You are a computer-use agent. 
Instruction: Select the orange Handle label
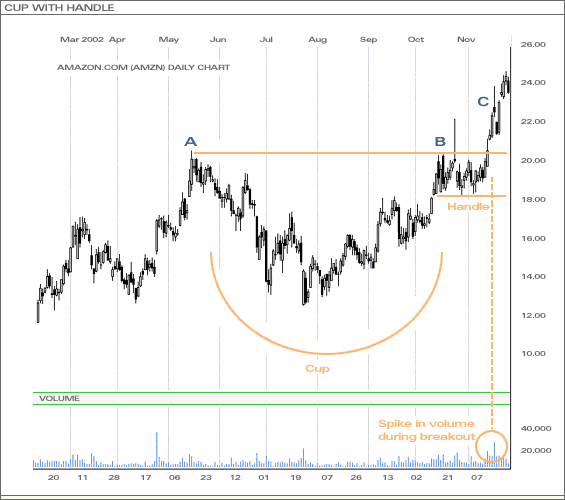[468, 206]
